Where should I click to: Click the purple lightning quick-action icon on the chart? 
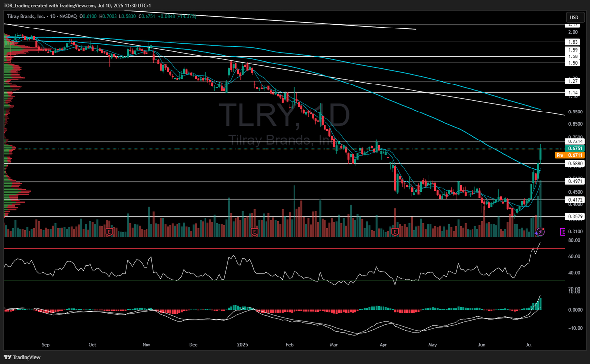[540, 232]
